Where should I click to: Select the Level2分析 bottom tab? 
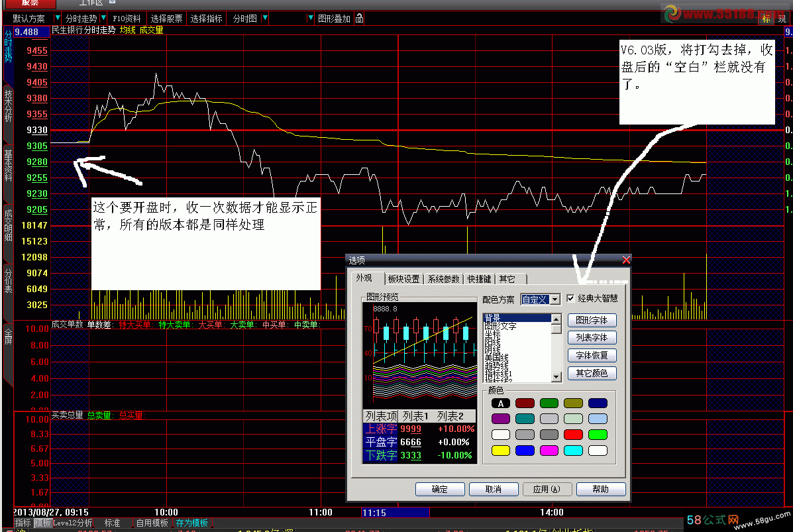[73, 523]
